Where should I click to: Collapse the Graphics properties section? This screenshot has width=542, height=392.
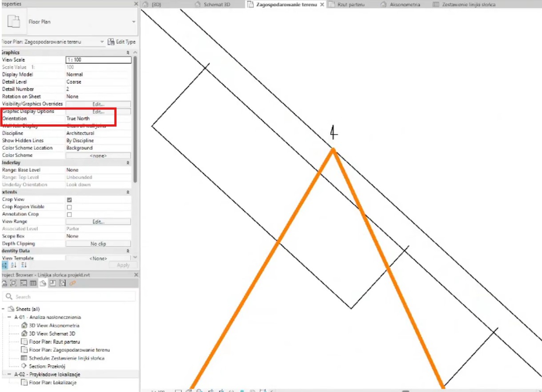click(128, 52)
